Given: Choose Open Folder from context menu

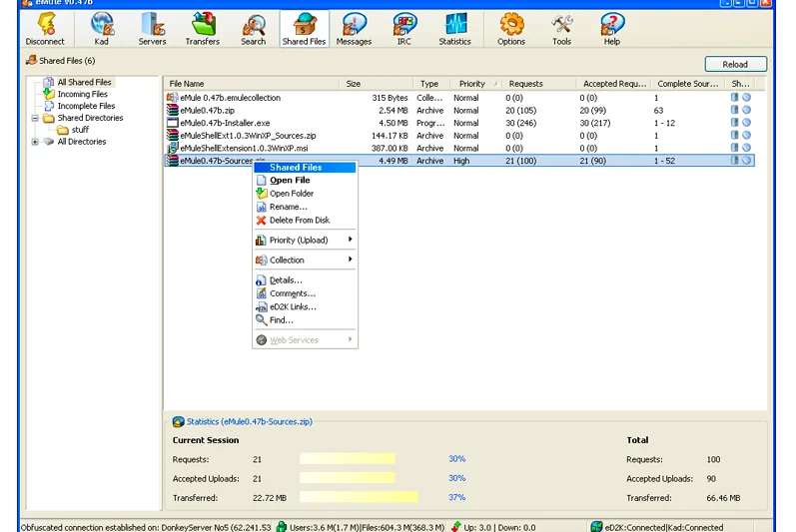Looking at the screenshot, I should [291, 194].
